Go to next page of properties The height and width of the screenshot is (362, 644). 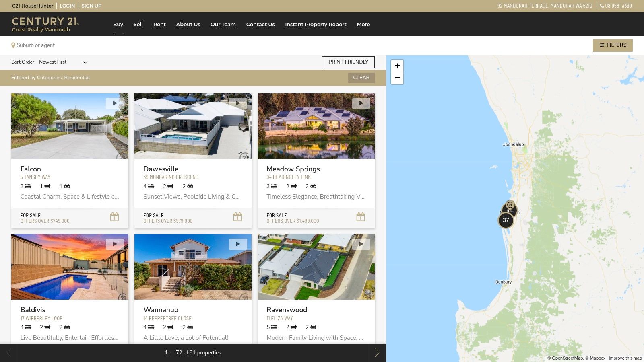(x=377, y=353)
